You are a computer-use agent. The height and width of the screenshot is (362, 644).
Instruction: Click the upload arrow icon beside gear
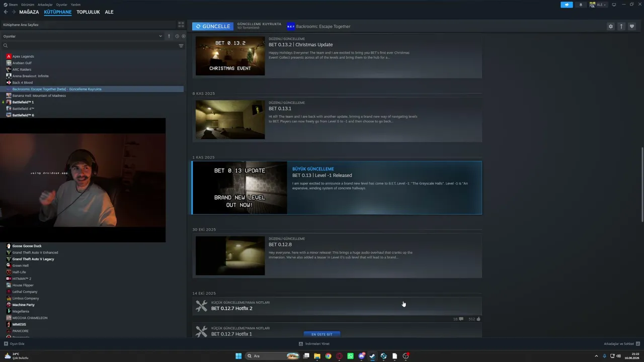[x=621, y=27]
